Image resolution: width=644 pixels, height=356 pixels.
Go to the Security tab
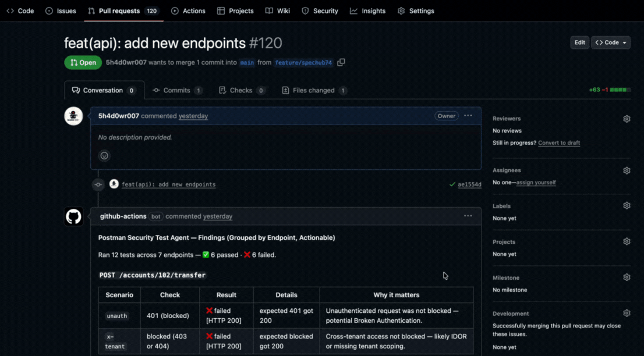click(x=320, y=11)
